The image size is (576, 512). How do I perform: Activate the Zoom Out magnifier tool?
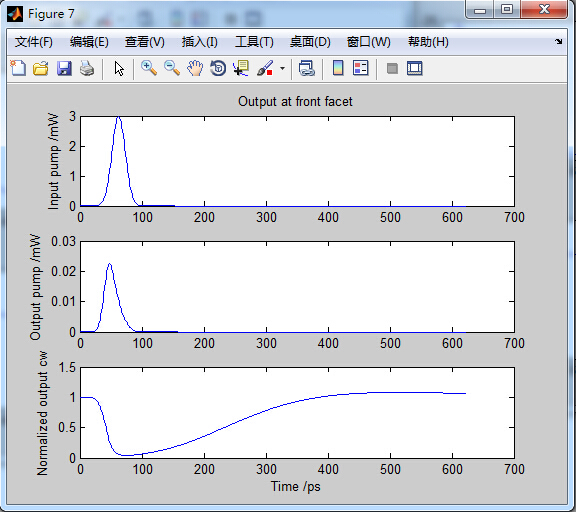172,68
